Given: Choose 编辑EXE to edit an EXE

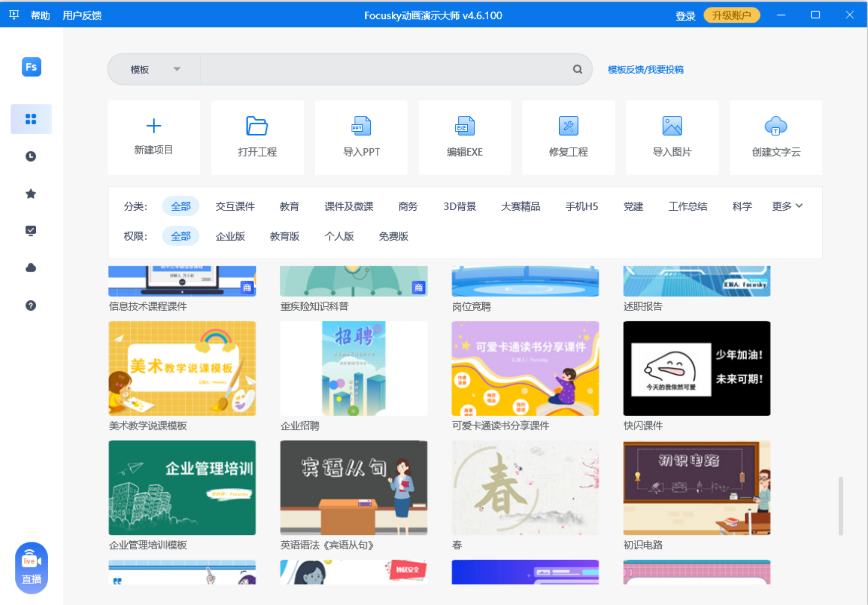Looking at the screenshot, I should (x=464, y=137).
